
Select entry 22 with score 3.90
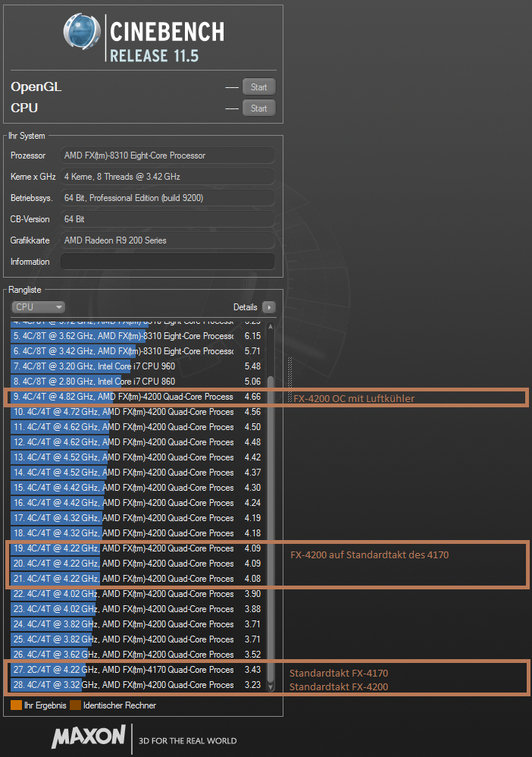pyautogui.click(x=137, y=594)
